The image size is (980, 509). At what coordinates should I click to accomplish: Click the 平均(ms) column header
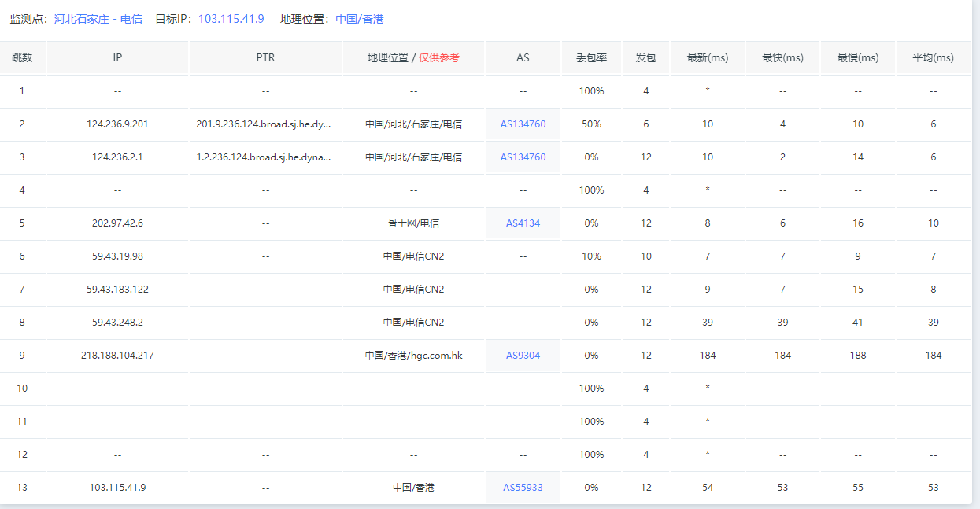(933, 58)
